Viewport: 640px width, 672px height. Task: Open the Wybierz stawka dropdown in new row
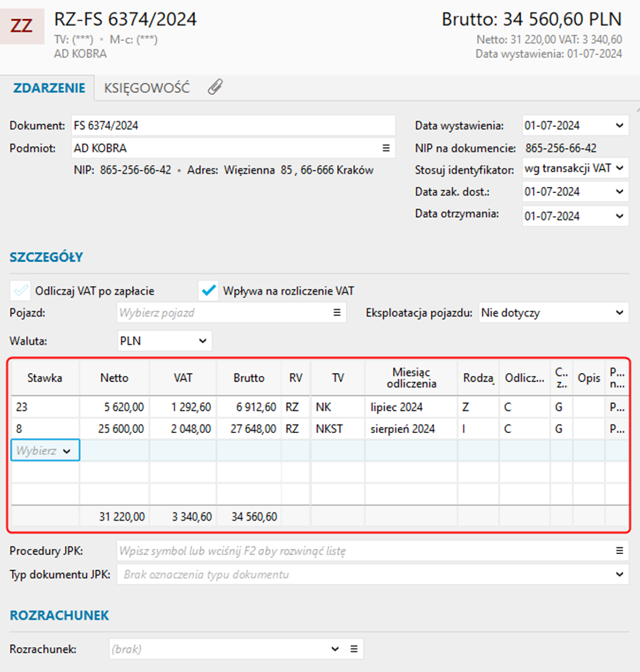[x=45, y=451]
